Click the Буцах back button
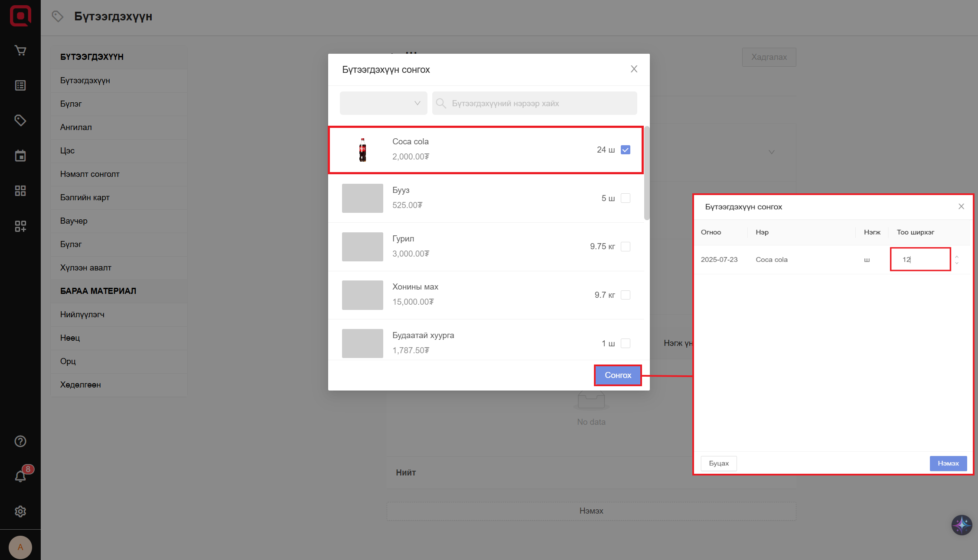 pyautogui.click(x=718, y=463)
